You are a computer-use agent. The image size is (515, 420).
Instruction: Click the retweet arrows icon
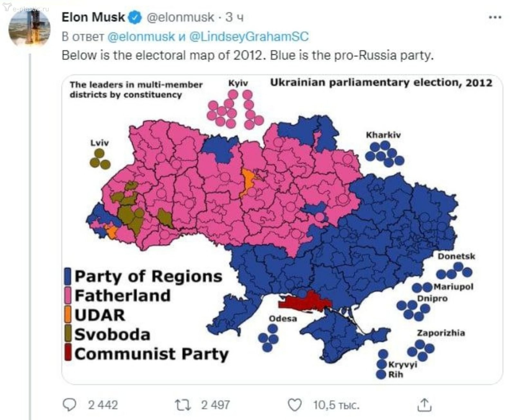pos(183,405)
